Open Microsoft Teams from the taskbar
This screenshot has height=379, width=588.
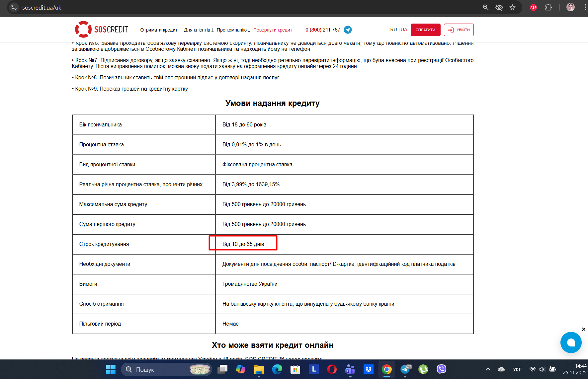pos(350,369)
